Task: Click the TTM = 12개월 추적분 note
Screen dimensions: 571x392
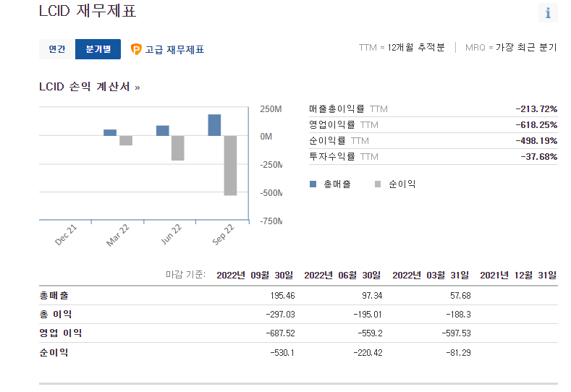Action: tap(402, 48)
